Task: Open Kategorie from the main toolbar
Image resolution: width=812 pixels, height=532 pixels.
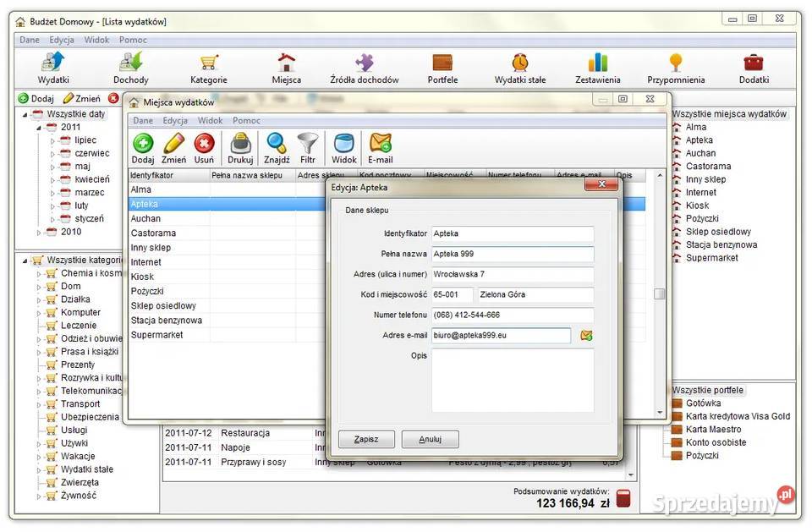Action: pos(209,68)
